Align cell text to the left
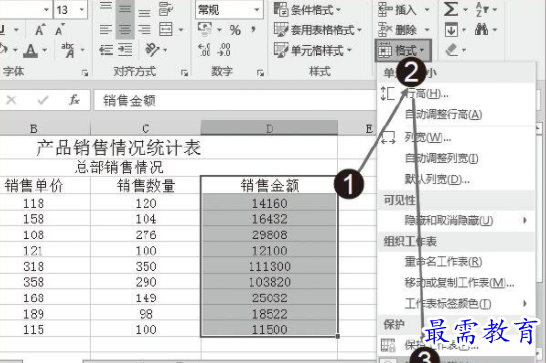This screenshot has width=546, height=363. [106, 30]
